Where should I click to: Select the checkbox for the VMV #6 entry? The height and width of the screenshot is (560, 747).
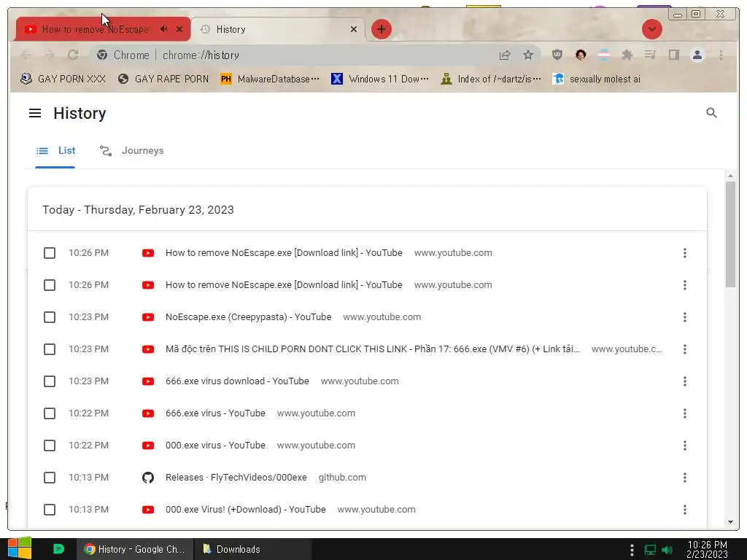click(50, 349)
